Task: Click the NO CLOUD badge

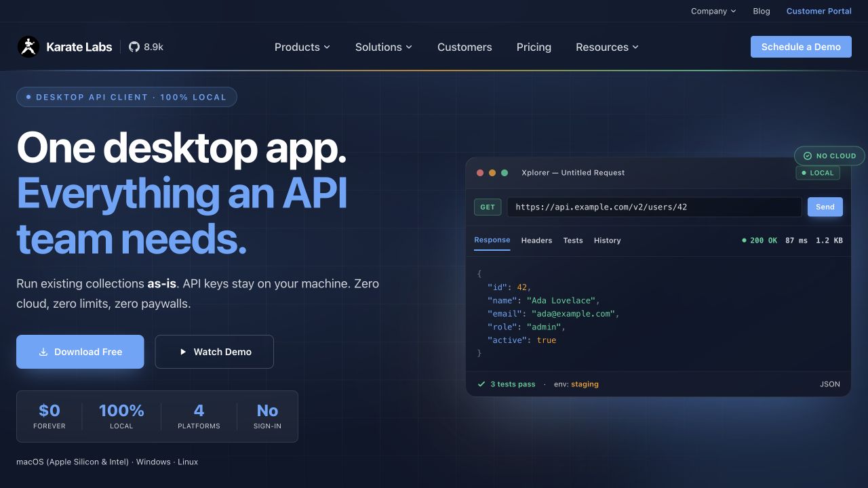Action: [x=829, y=156]
